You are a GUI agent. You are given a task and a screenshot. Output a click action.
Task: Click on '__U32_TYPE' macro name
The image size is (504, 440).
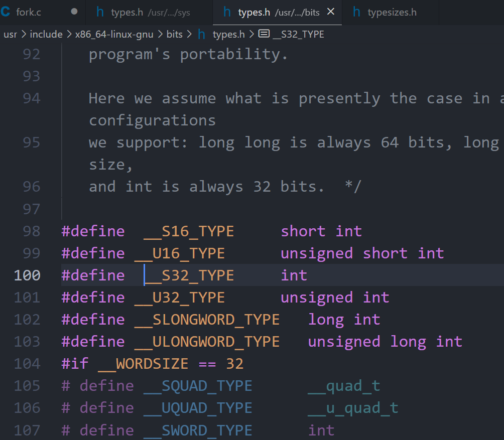coord(180,298)
